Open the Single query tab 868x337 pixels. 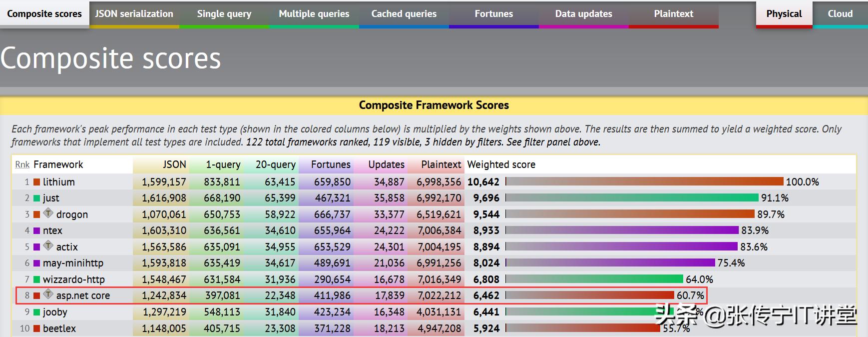(x=224, y=14)
